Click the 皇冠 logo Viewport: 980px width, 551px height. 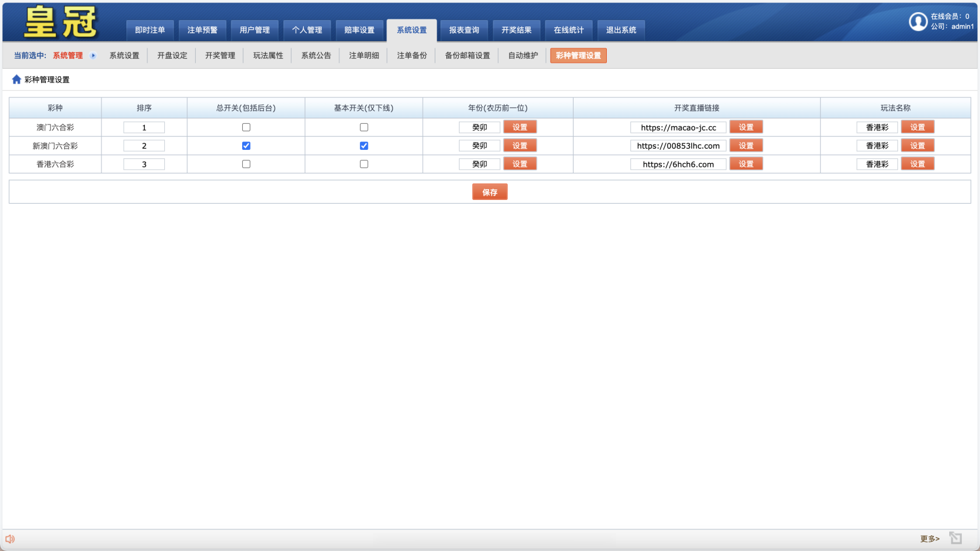pyautogui.click(x=60, y=22)
